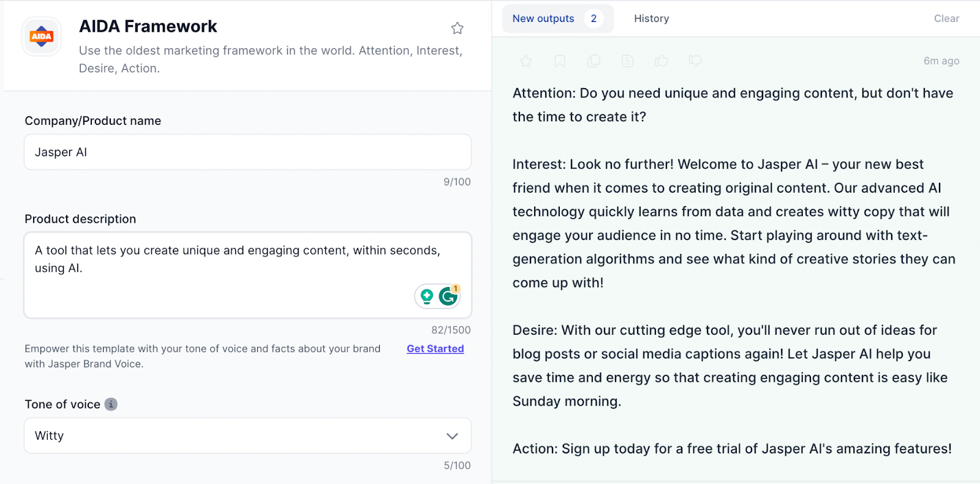Click the new outputs count badge 2
The height and width of the screenshot is (484, 980).
(x=594, y=19)
